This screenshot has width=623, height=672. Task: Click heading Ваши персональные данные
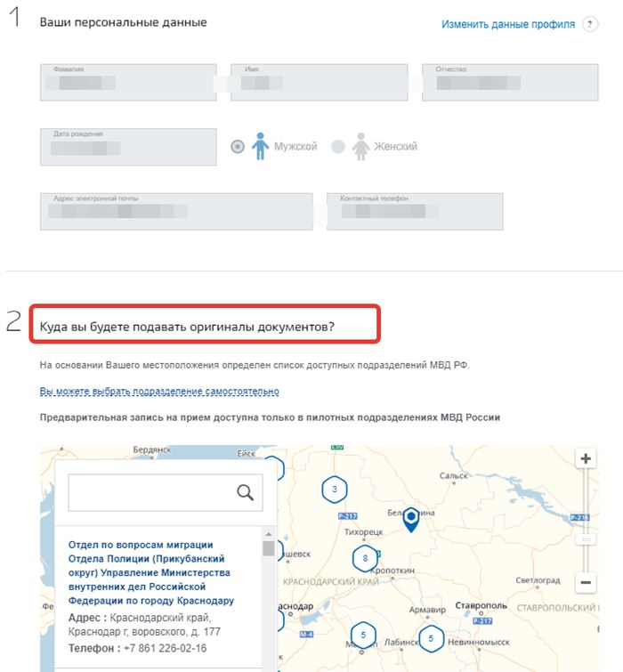pyautogui.click(x=124, y=22)
